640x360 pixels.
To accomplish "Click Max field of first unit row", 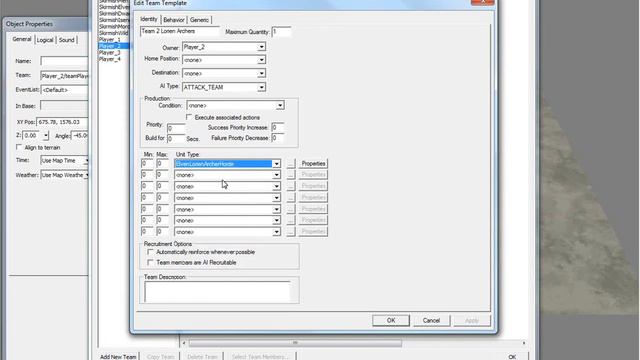I will (x=162, y=164).
